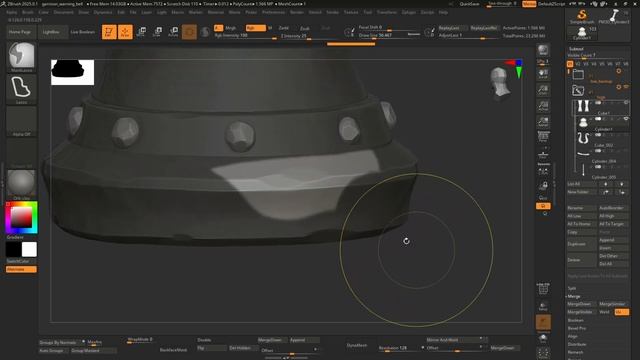Toggle the PolyF line fill icon

[543, 289]
